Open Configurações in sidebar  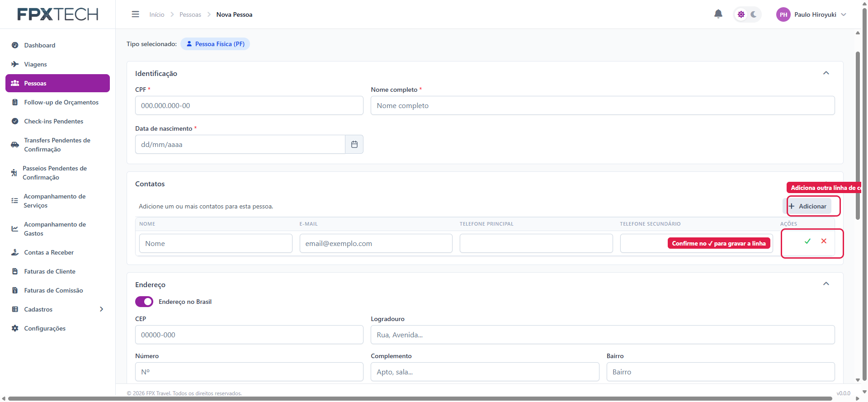[57, 328]
